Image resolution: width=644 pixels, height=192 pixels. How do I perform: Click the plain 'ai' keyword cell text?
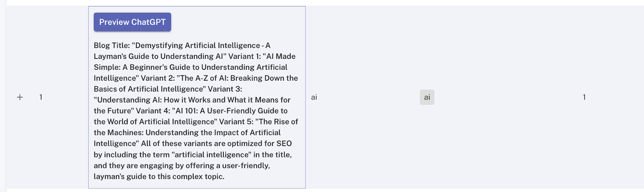(314, 97)
